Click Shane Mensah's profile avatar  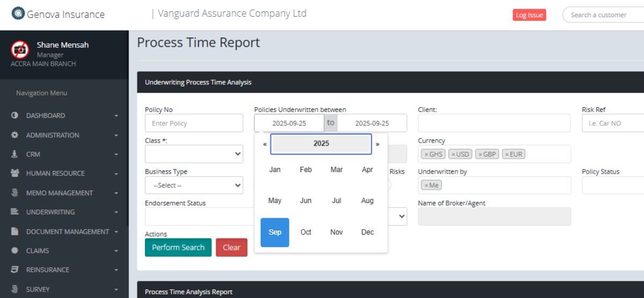(20, 50)
